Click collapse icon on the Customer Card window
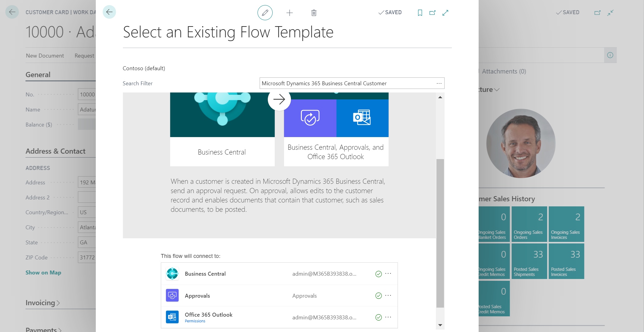 [x=611, y=13]
